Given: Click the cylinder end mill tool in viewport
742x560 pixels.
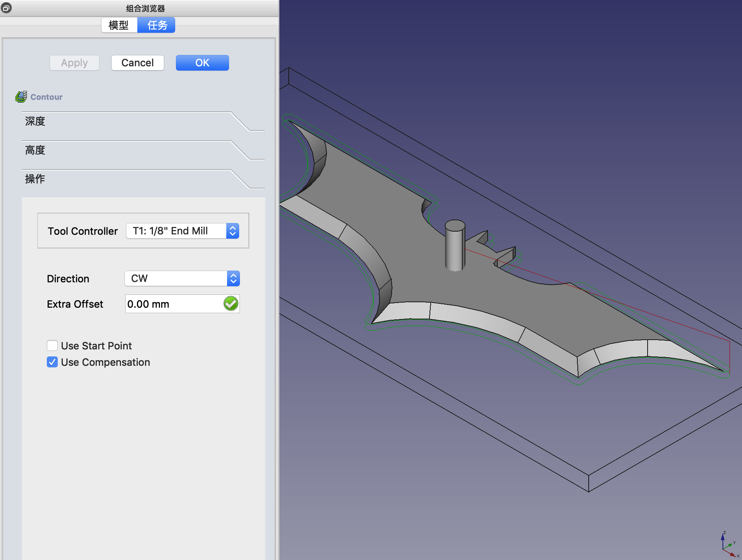Looking at the screenshot, I should 454,246.
